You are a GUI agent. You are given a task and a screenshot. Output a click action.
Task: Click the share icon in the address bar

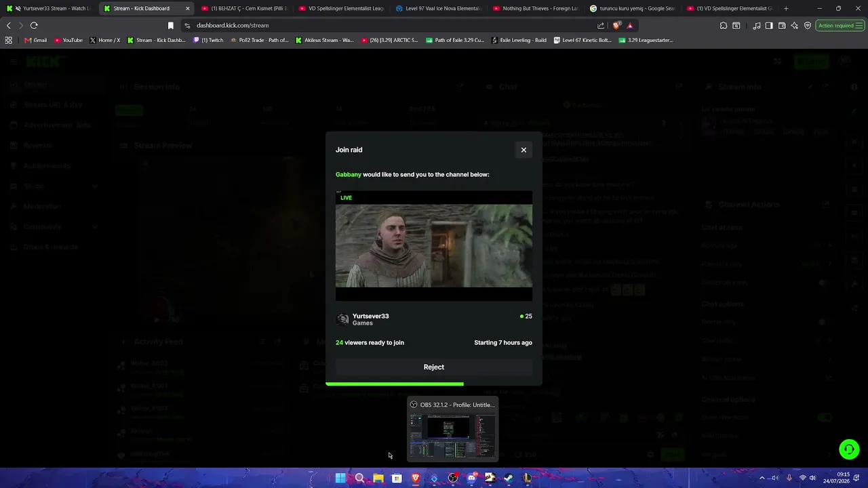pyautogui.click(x=601, y=26)
